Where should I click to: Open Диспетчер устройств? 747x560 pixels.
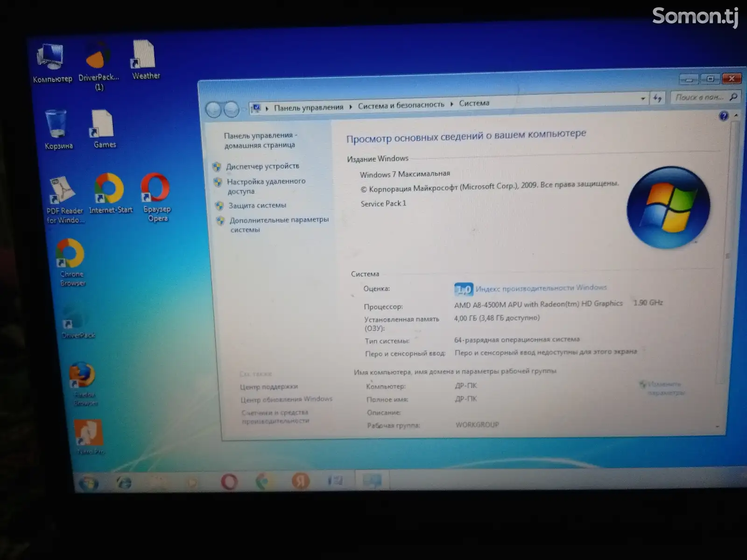coord(263,166)
